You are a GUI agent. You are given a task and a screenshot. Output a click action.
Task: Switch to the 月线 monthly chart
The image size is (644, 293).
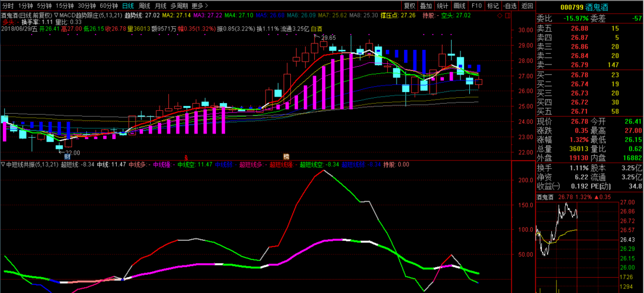(160, 6)
